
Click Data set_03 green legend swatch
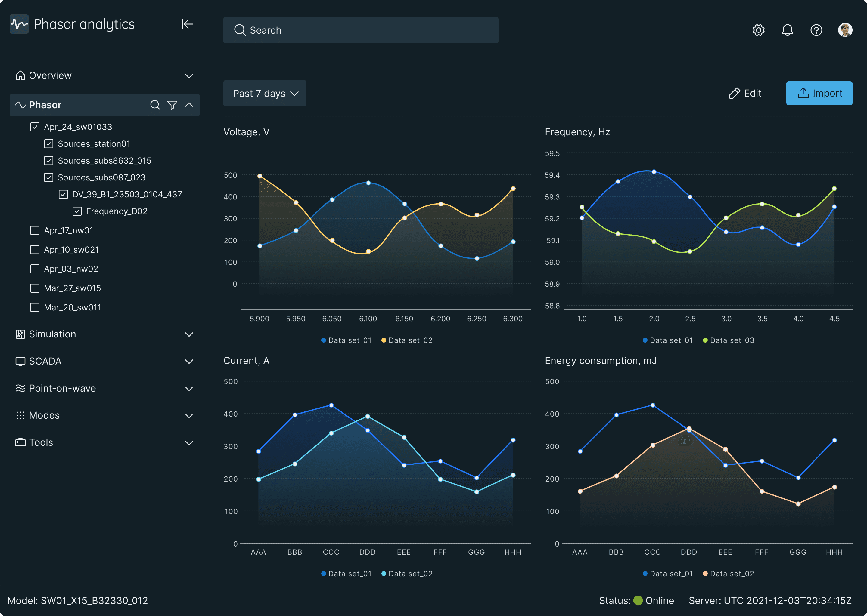705,340
